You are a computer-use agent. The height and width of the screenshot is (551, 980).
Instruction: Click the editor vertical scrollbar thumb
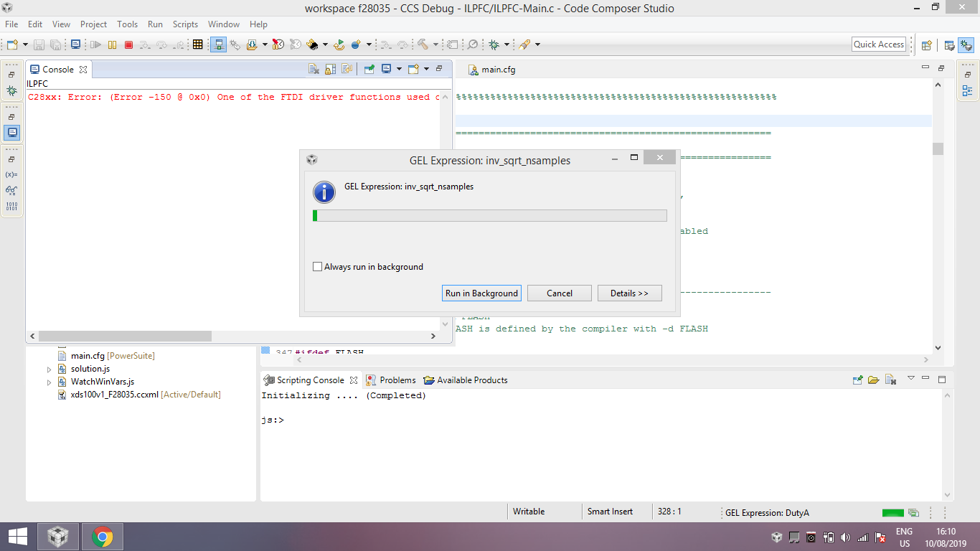click(x=938, y=149)
